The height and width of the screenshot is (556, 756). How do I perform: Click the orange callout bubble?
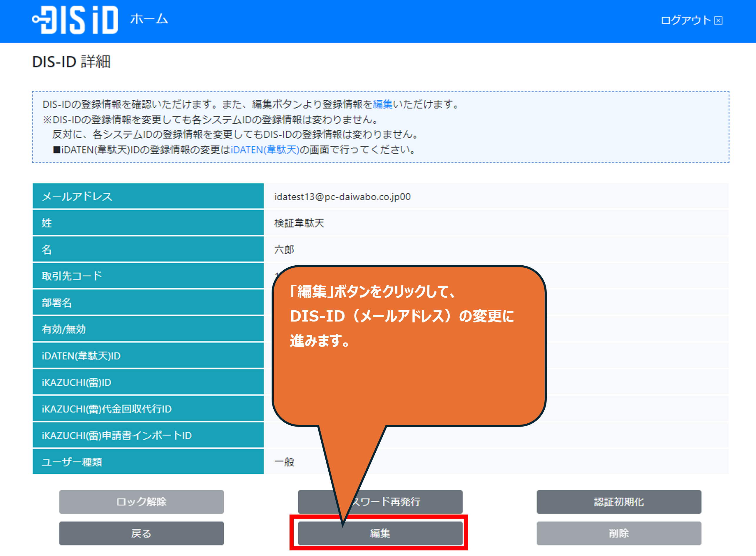409,370
